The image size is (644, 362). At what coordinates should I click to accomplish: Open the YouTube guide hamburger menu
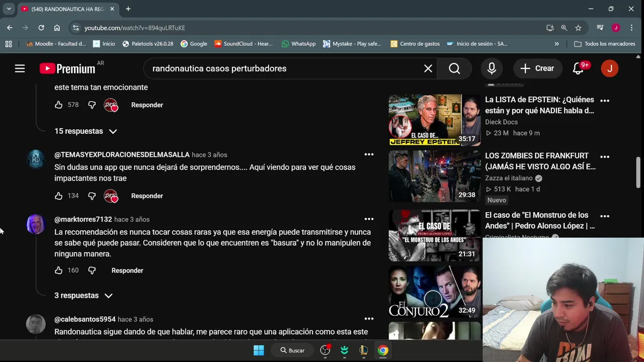tap(20, 68)
